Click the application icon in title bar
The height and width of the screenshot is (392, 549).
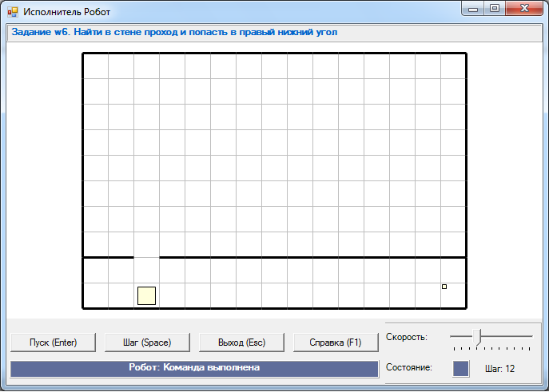(x=12, y=12)
